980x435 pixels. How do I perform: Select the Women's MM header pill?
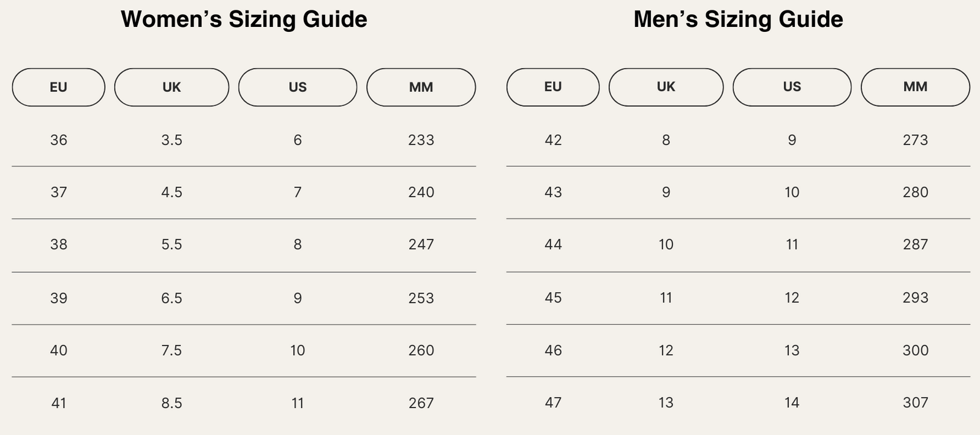click(421, 87)
